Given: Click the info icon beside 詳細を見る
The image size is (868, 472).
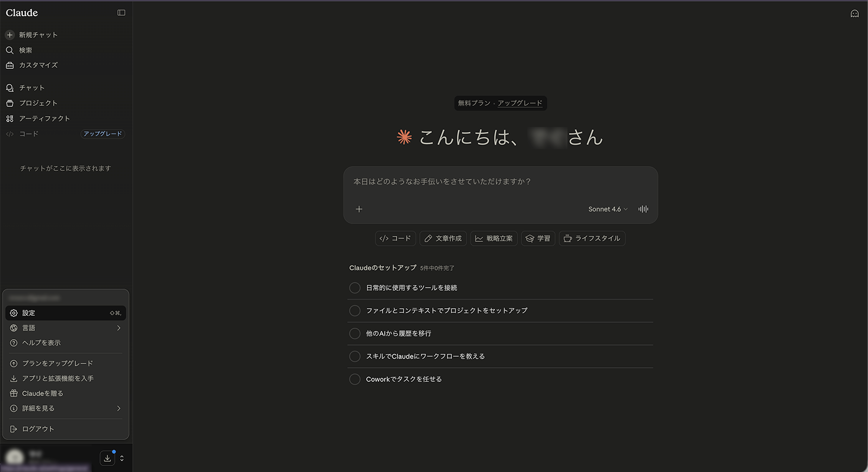Looking at the screenshot, I should (x=14, y=409).
